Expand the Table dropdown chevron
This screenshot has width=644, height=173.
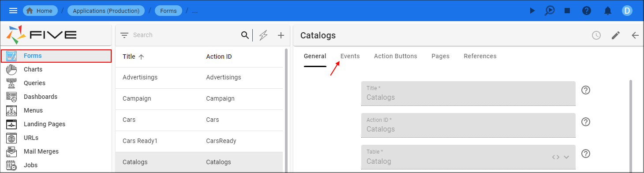(x=566, y=157)
